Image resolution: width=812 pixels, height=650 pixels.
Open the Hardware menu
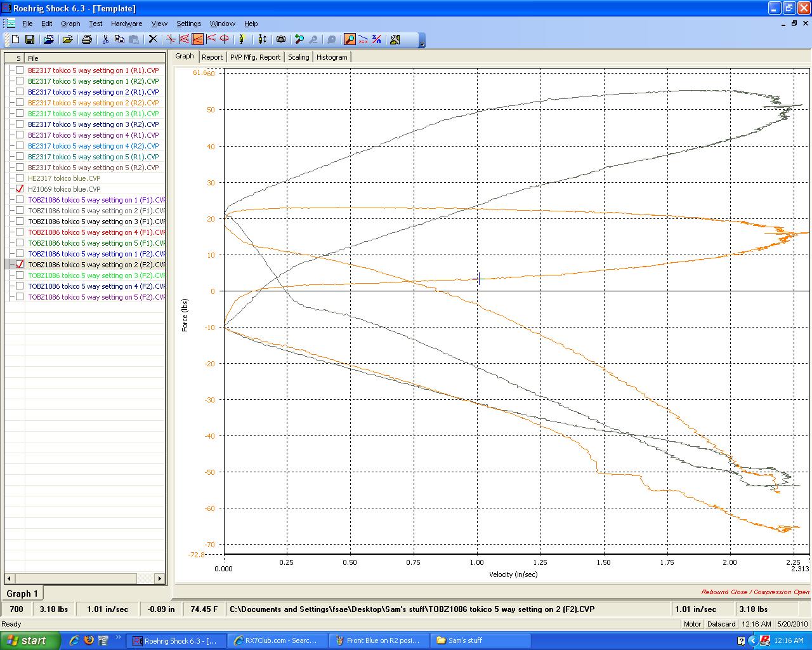coord(126,23)
